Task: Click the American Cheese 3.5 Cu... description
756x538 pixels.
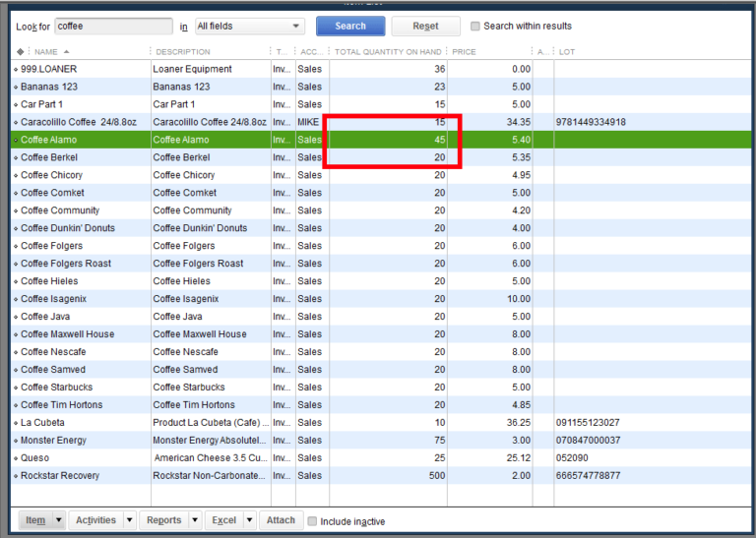Action: point(211,457)
